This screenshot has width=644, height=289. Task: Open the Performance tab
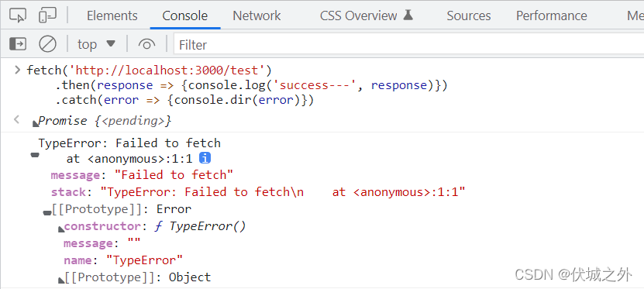552,15
